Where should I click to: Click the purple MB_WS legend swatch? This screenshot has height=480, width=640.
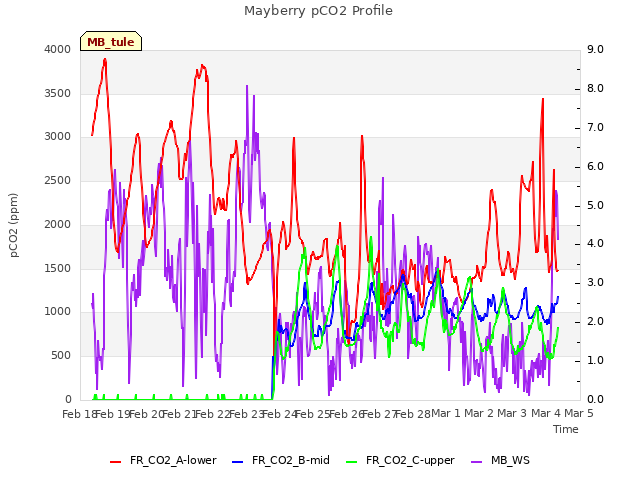click(476, 462)
